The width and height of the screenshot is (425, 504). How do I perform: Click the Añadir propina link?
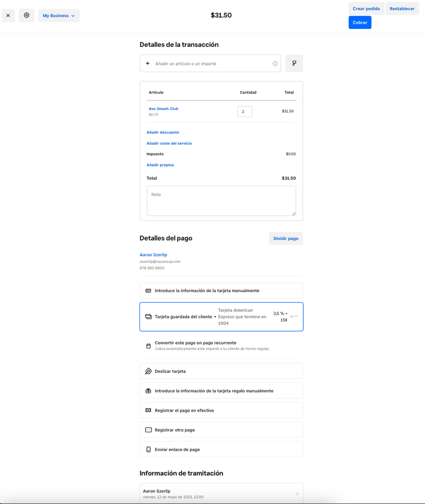tap(160, 165)
